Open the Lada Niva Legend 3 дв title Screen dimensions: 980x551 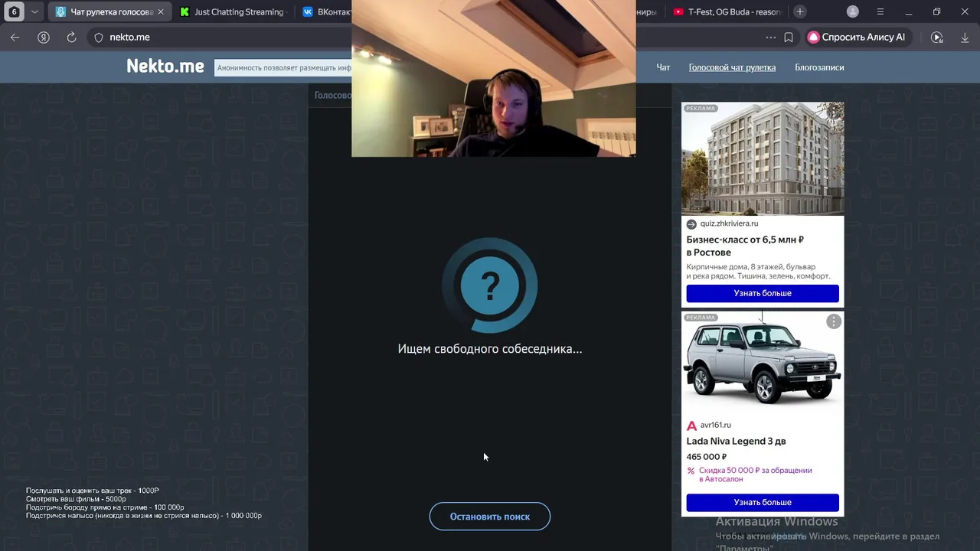736,441
